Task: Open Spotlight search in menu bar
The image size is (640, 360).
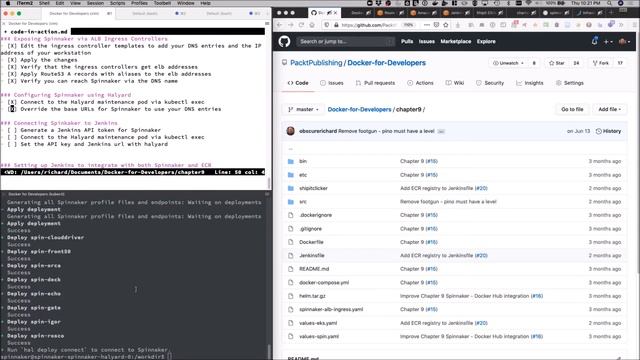Action: click(x=609, y=3)
